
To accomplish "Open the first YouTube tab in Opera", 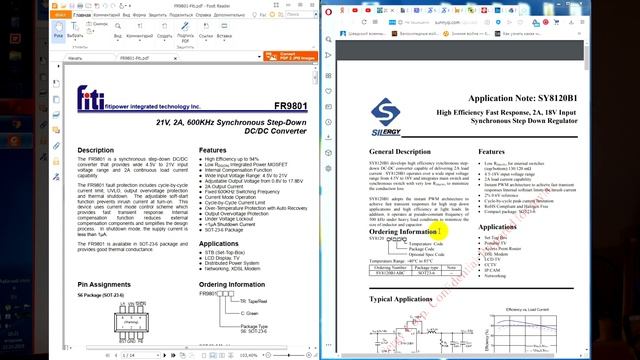I will tap(355, 10).
